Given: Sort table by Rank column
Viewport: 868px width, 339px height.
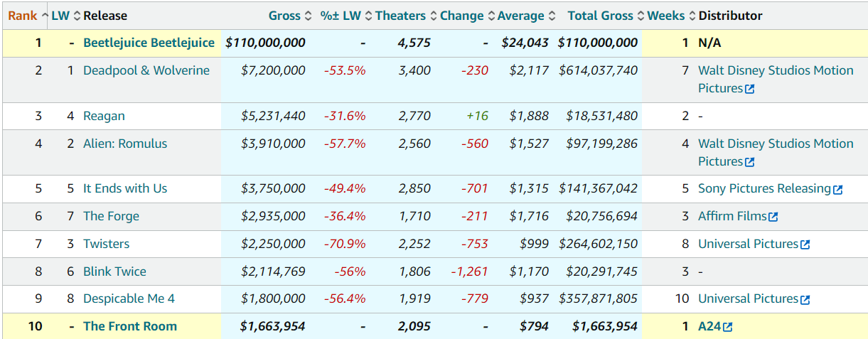Looking at the screenshot, I should coord(23,16).
